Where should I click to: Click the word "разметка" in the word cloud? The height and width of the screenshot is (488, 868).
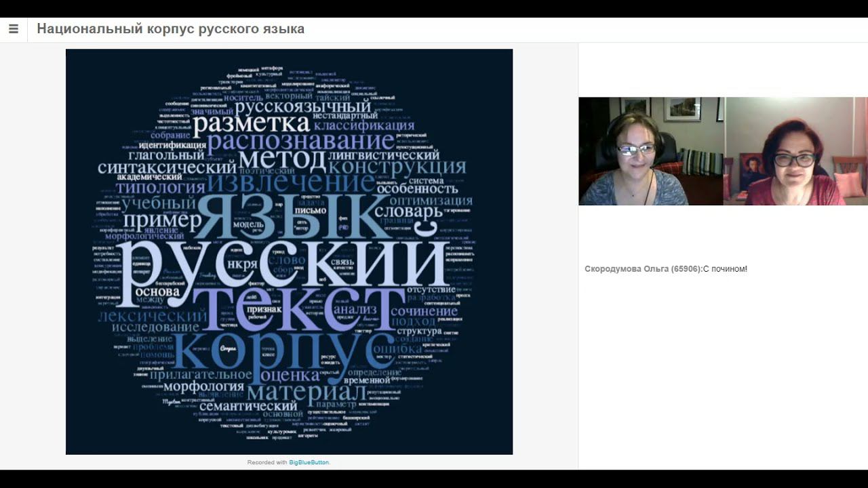click(252, 124)
